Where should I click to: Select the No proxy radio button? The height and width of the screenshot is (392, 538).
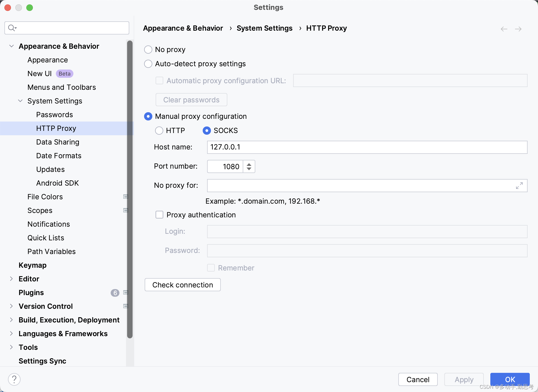coord(148,50)
